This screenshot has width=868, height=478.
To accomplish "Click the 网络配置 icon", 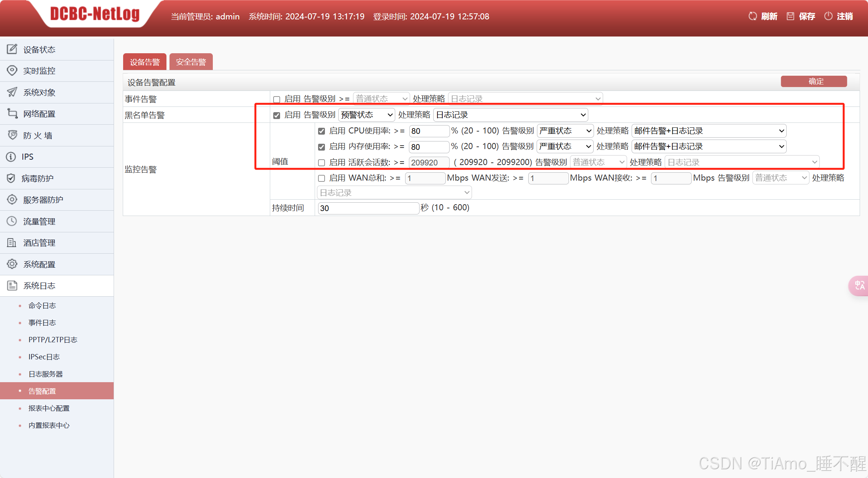I will point(12,113).
